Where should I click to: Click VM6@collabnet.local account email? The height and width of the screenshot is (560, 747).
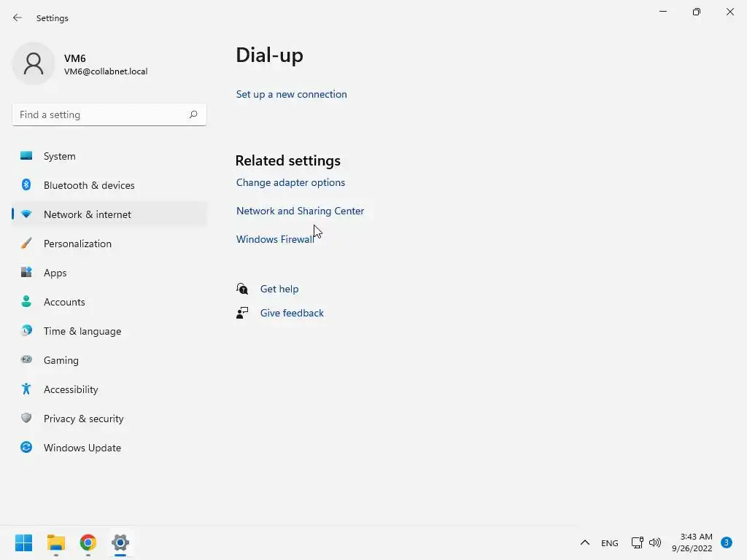click(x=106, y=71)
